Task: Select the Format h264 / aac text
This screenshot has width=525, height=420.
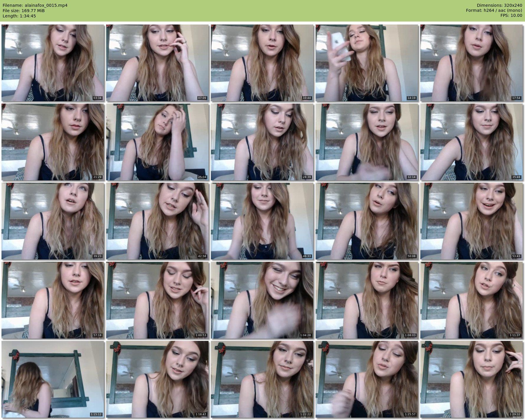Action: [494, 11]
